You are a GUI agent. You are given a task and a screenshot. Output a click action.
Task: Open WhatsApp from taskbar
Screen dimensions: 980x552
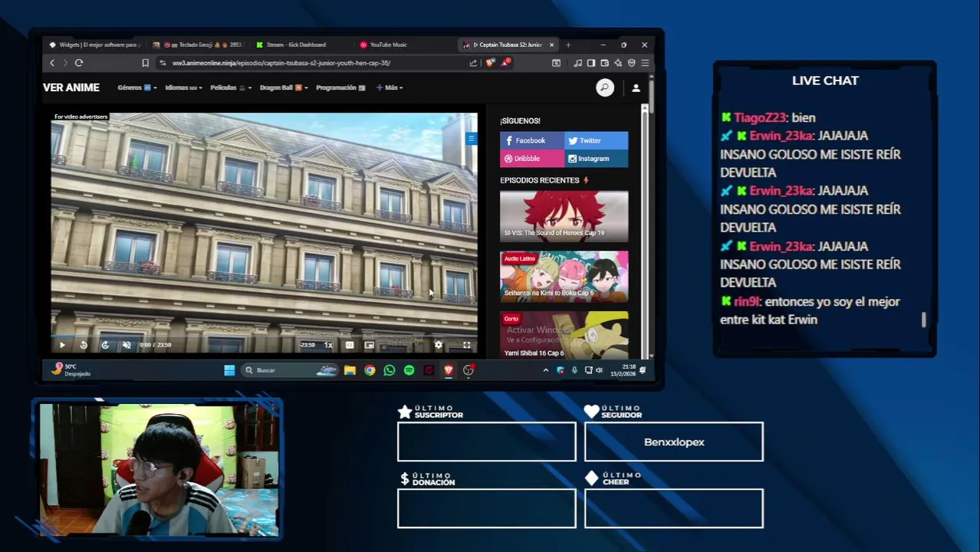click(390, 370)
